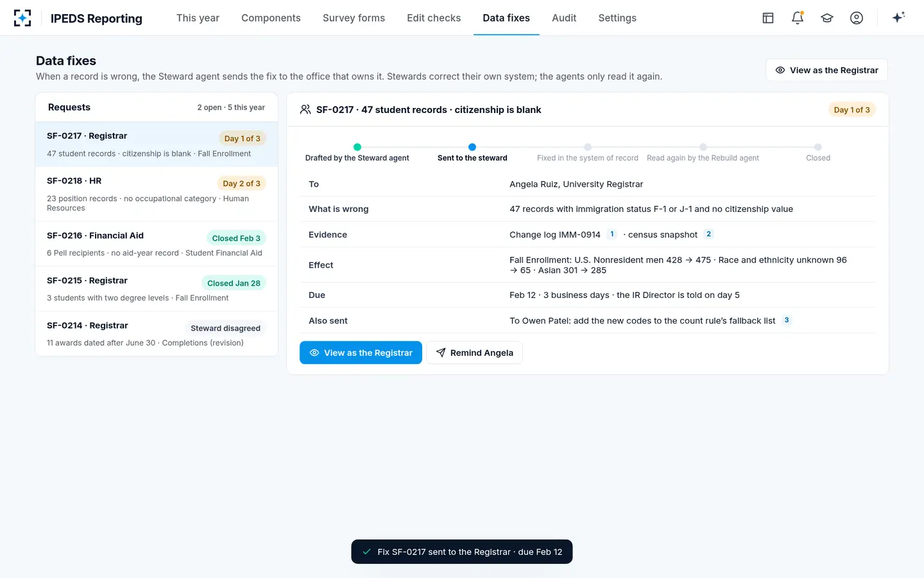Open the SF-0216 Financial Aid request
Viewport: 924px width, 578px height.
coord(157,244)
